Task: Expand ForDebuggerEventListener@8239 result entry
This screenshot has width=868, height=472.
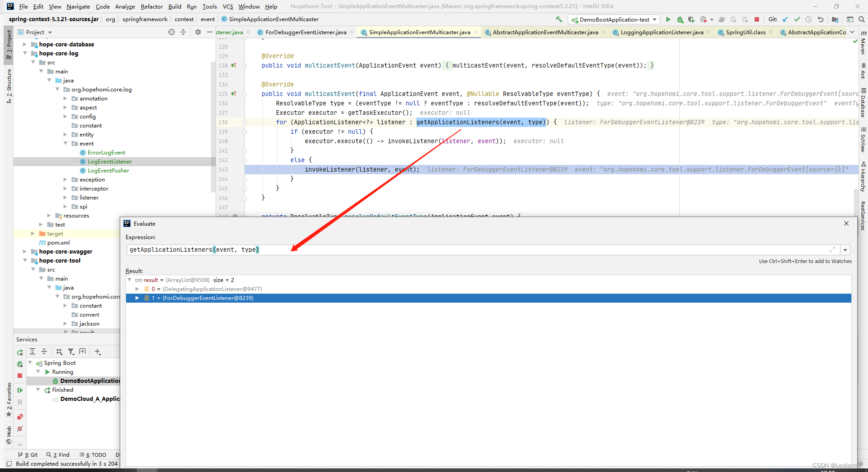Action: click(137, 298)
